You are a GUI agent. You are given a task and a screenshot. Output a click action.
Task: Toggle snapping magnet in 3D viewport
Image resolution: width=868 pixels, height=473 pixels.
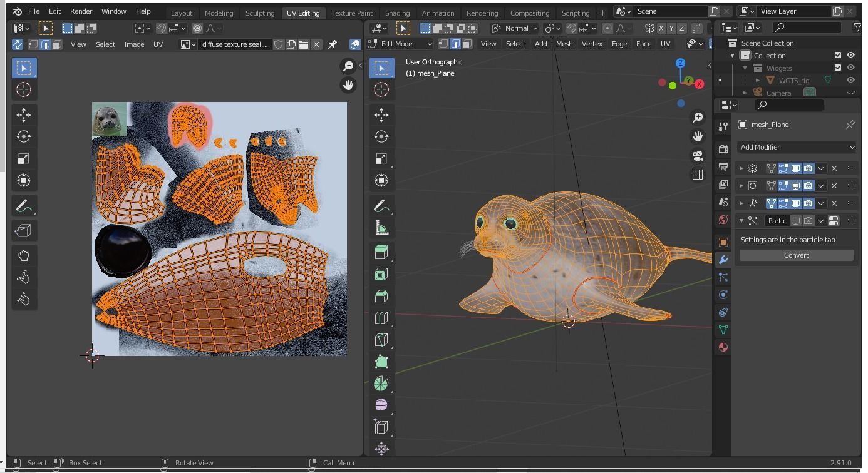[572, 28]
